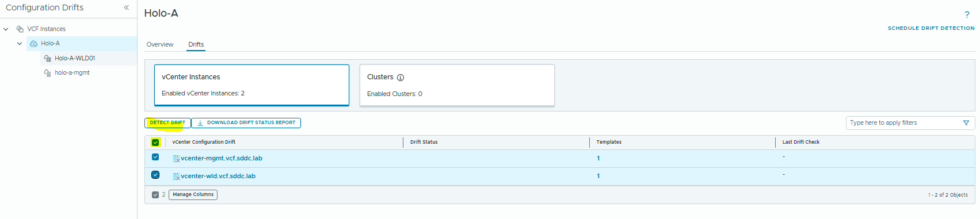Click the VCF Instances tree icon

click(20, 29)
